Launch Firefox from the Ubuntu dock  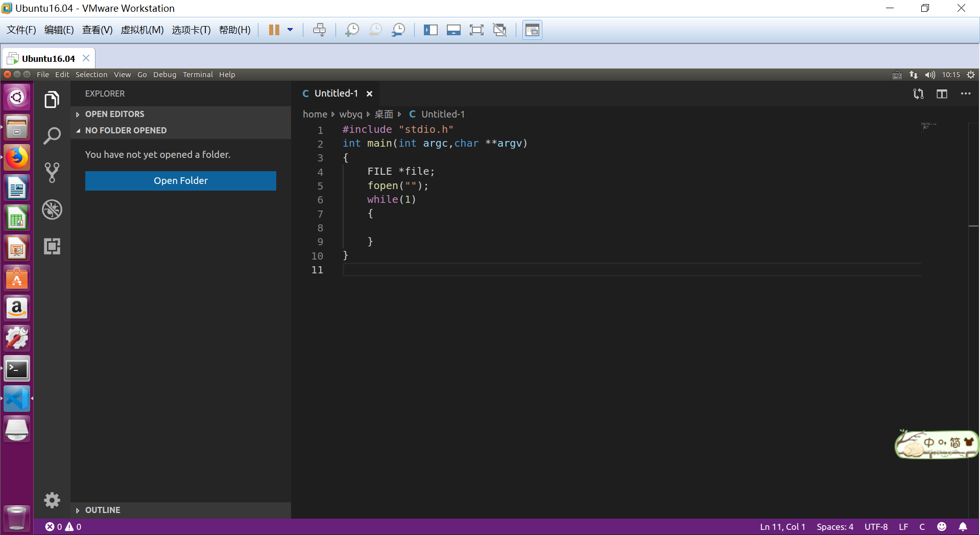pos(17,158)
